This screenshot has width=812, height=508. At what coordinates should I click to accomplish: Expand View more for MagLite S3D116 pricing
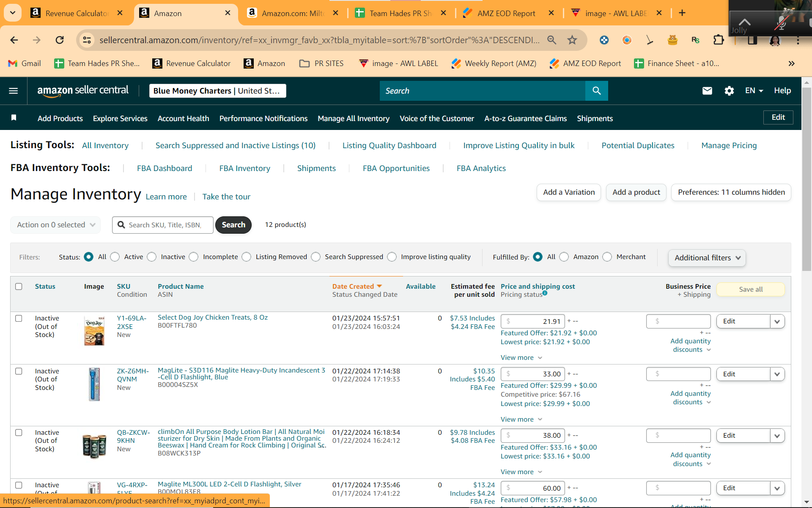[x=521, y=420]
